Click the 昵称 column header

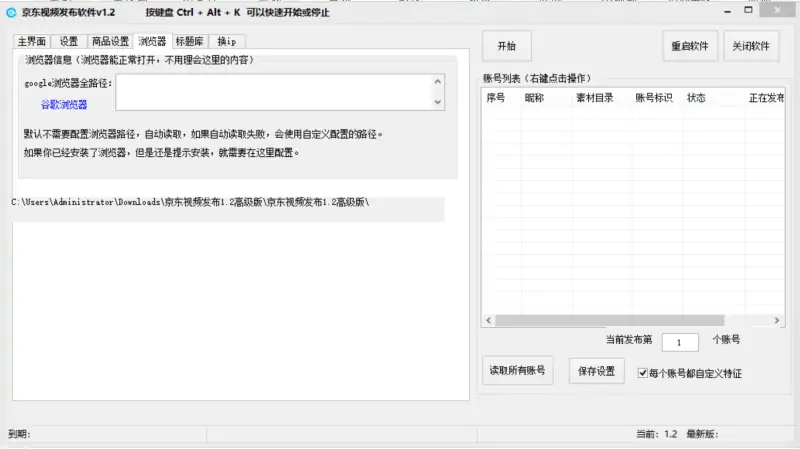coord(534,98)
